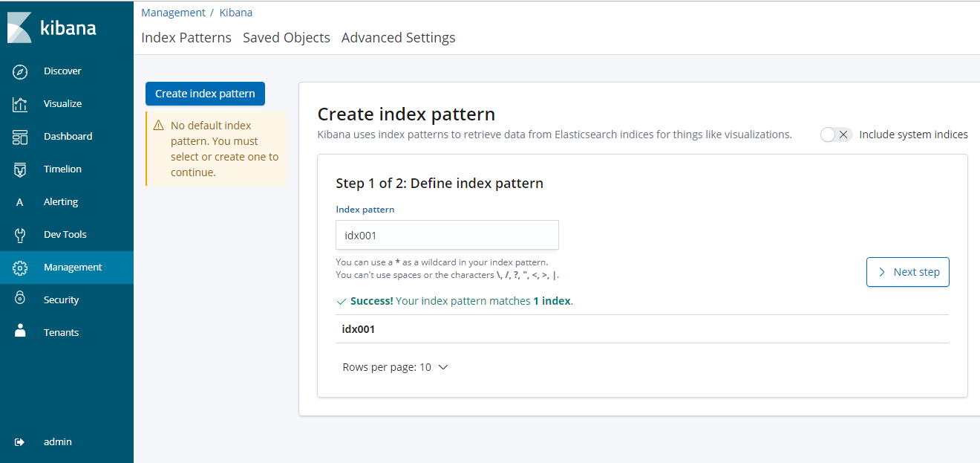Select Discover label in sidebar

point(62,71)
